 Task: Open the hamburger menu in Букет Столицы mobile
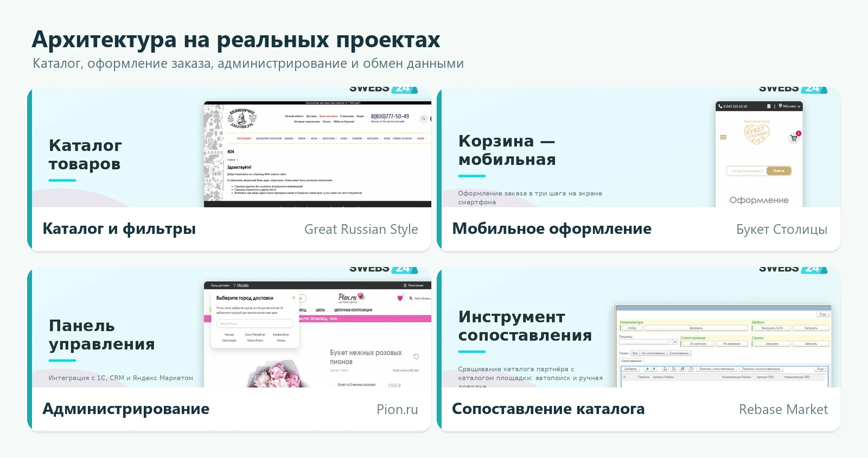(x=723, y=137)
